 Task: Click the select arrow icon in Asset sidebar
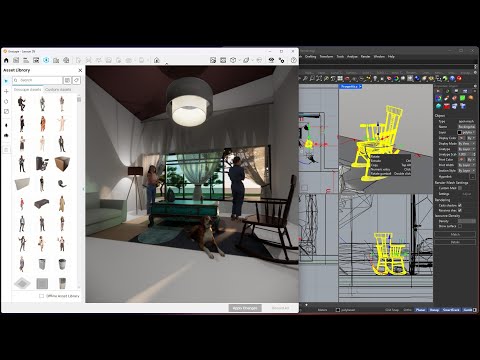[x=6, y=81]
